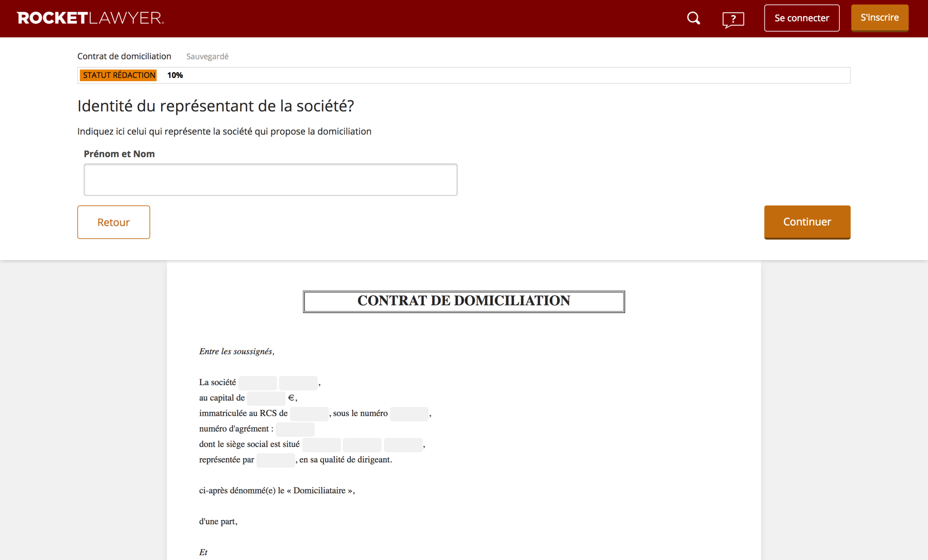Screen dimensions: 928x560
Task: Click Continuer to proceed
Action: (x=807, y=222)
